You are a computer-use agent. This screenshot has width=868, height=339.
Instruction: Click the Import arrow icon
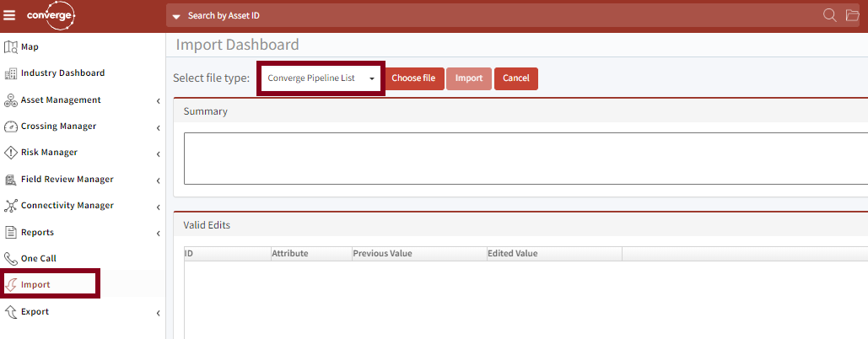click(x=10, y=285)
